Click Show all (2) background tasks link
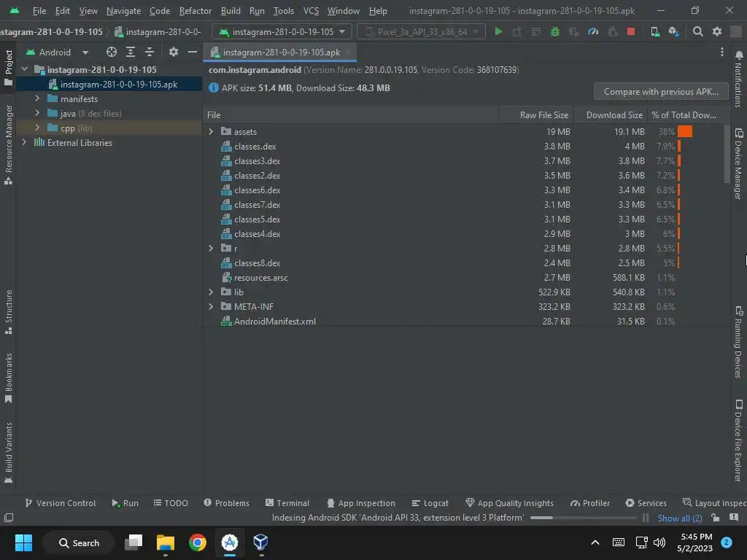747x560 pixels. (680, 518)
